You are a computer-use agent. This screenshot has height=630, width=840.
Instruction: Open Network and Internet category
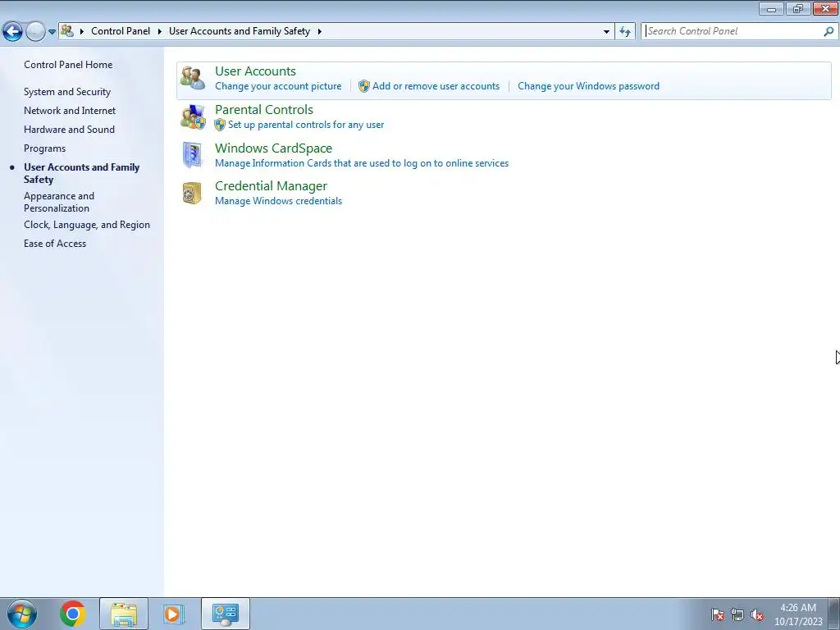point(70,111)
